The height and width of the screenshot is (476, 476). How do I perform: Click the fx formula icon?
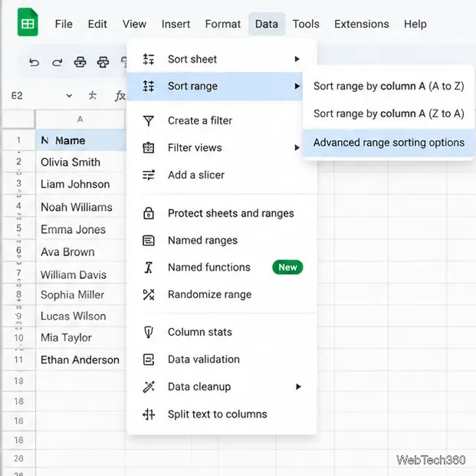[x=120, y=96]
